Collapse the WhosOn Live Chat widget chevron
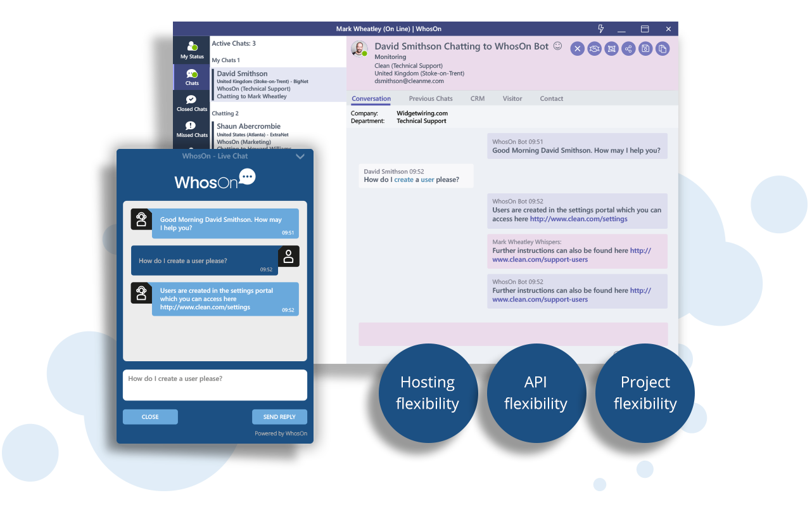The image size is (812, 507). (x=300, y=157)
